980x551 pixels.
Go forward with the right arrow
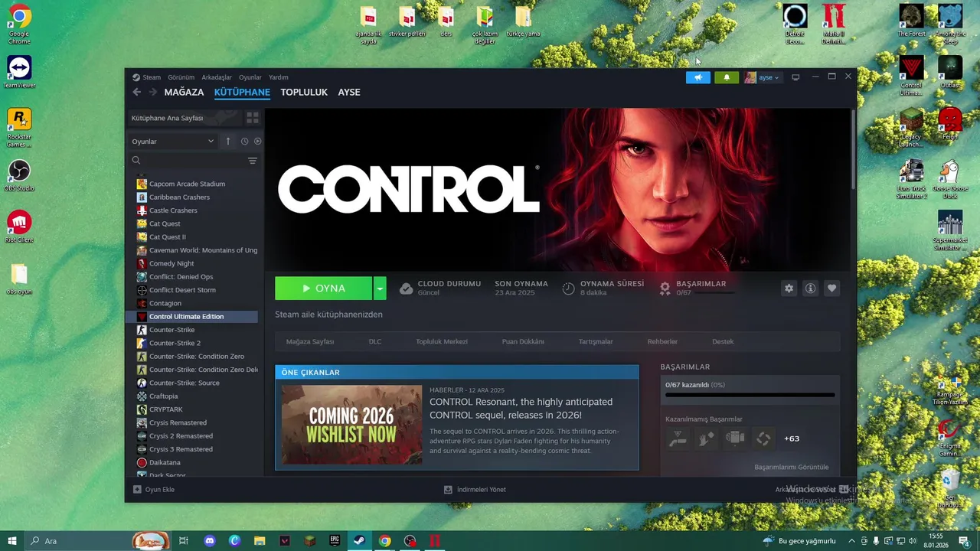pyautogui.click(x=152, y=92)
